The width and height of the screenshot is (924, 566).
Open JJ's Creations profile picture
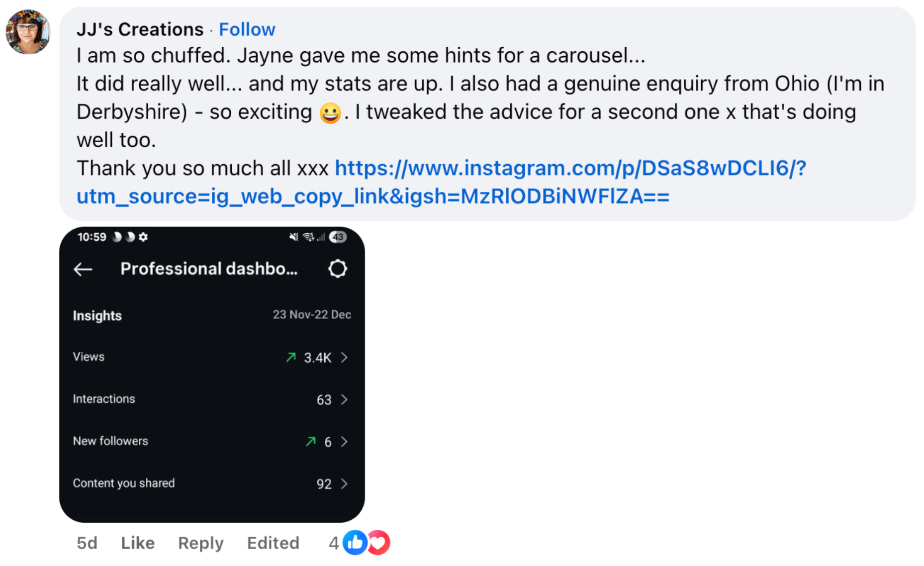tap(28, 32)
